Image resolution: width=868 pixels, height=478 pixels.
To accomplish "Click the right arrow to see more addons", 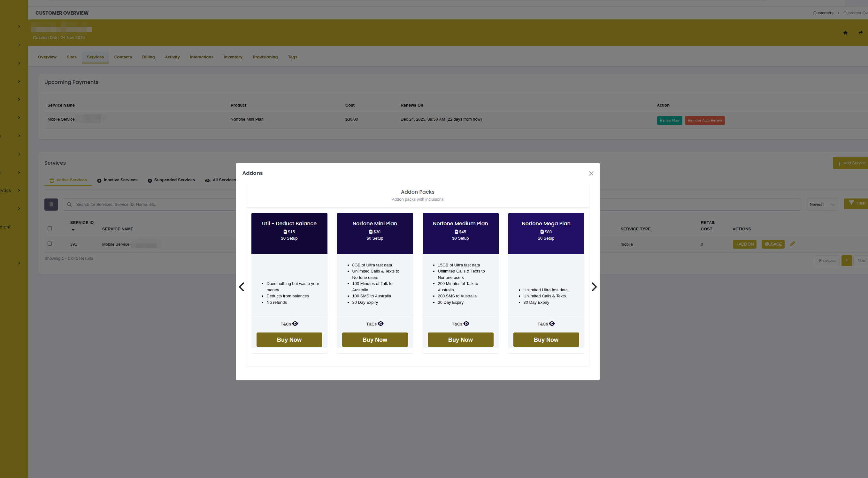I will (x=594, y=287).
